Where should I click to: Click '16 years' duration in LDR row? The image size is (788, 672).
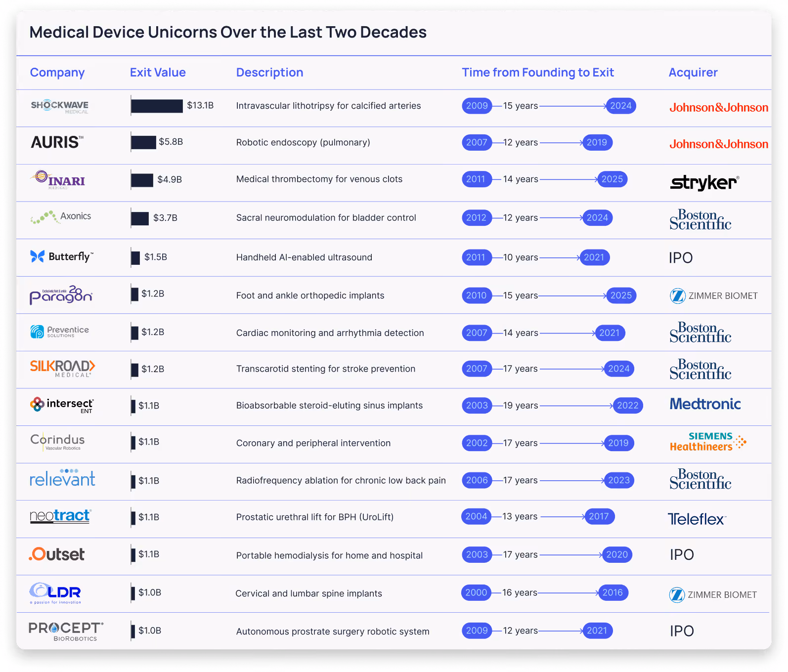[520, 592]
